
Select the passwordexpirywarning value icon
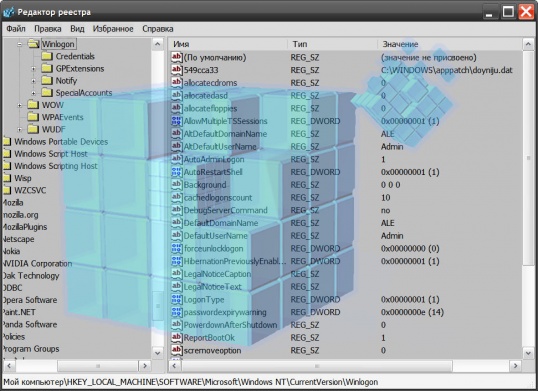click(176, 312)
